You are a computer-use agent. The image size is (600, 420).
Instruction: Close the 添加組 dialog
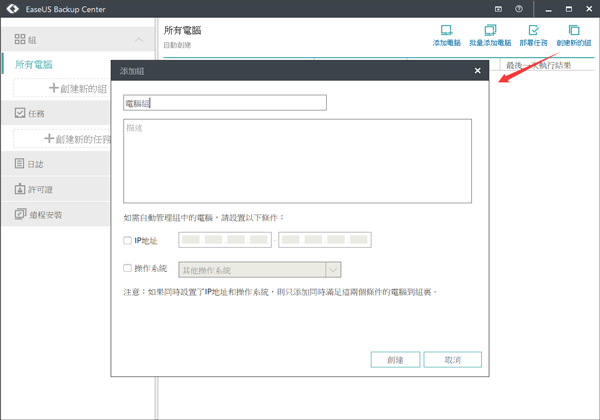click(x=477, y=70)
